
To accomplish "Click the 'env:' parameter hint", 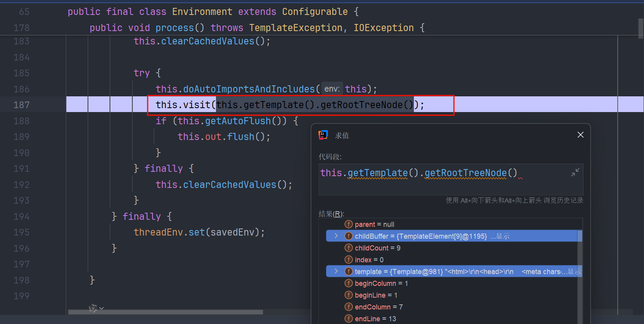I will click(332, 89).
